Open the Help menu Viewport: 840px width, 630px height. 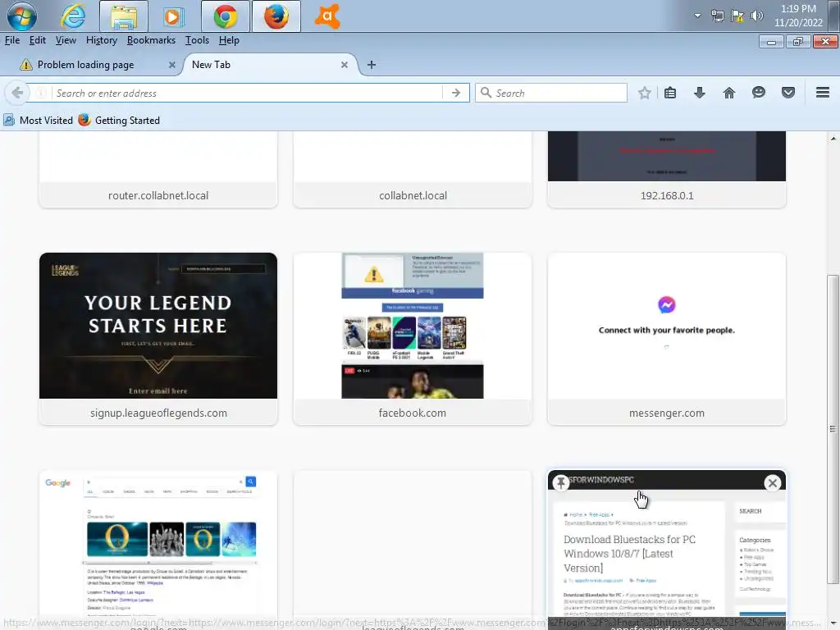(x=229, y=40)
